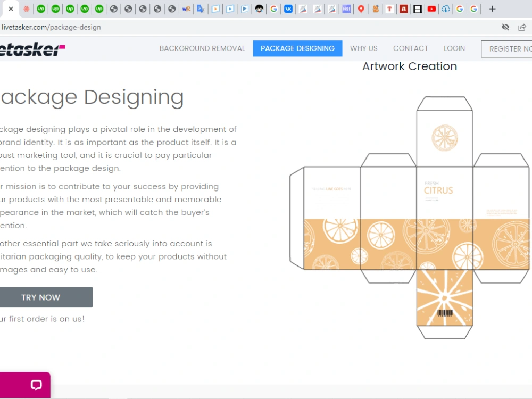Open the laughing face emoji tab
Viewport: 532px width, 399px height.
coord(259,9)
